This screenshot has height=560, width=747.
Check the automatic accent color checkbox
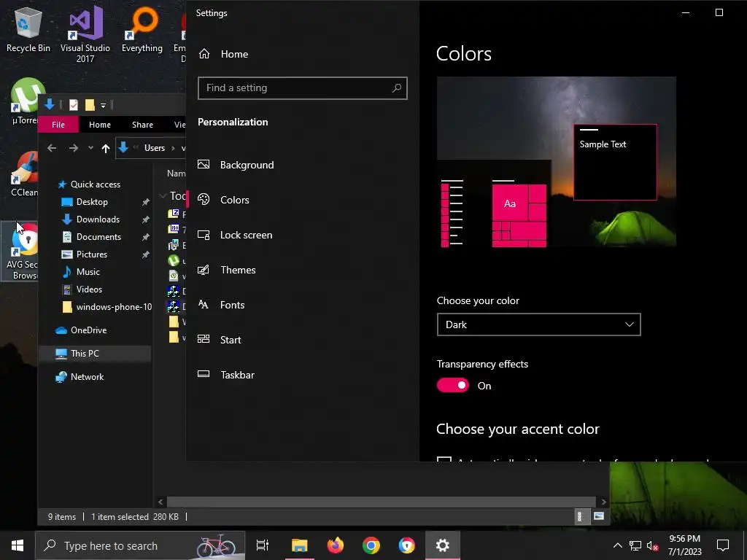pyautogui.click(x=444, y=459)
